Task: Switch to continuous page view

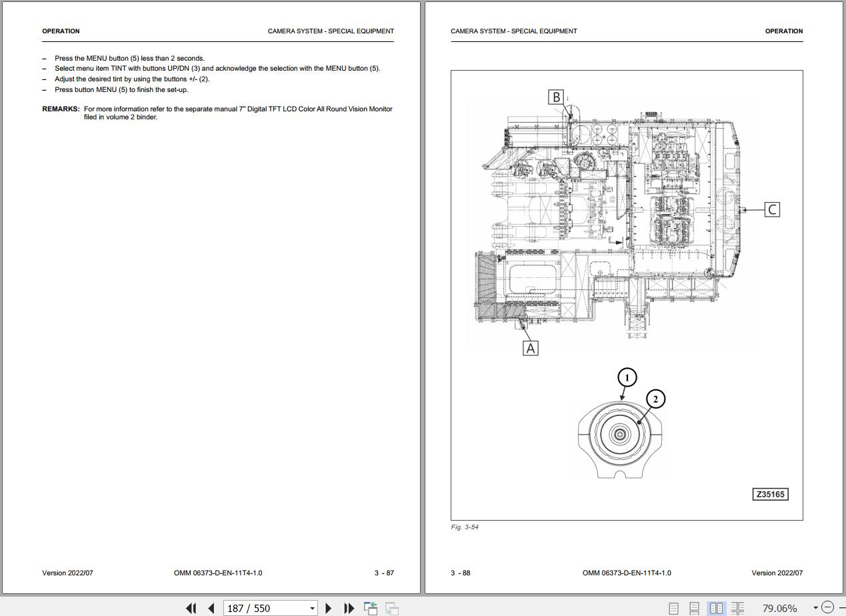Action: [x=694, y=608]
